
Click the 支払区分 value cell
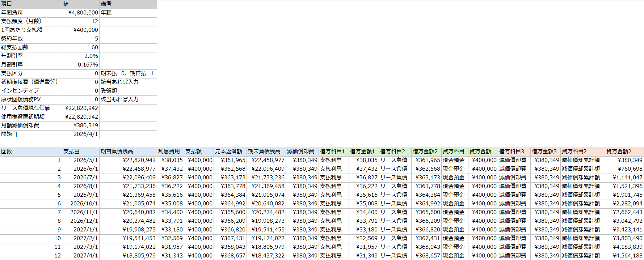(x=81, y=73)
